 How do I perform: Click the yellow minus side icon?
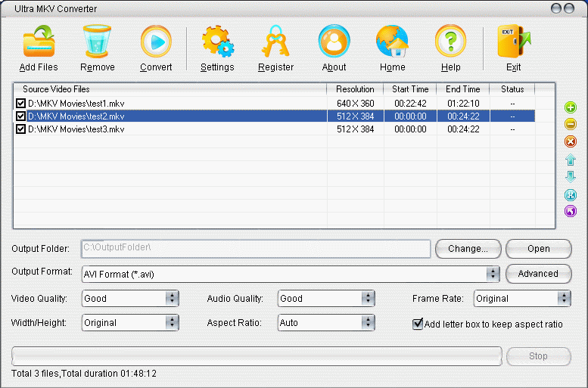click(571, 124)
